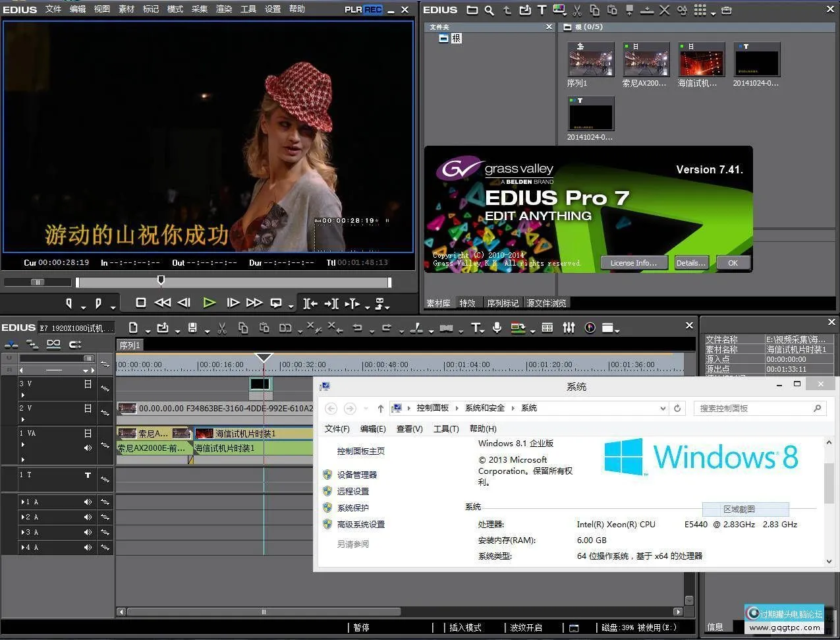Image resolution: width=840 pixels, height=640 pixels.
Task: Toggle 插入模式 in the bottom status bar
Action: pos(466,627)
